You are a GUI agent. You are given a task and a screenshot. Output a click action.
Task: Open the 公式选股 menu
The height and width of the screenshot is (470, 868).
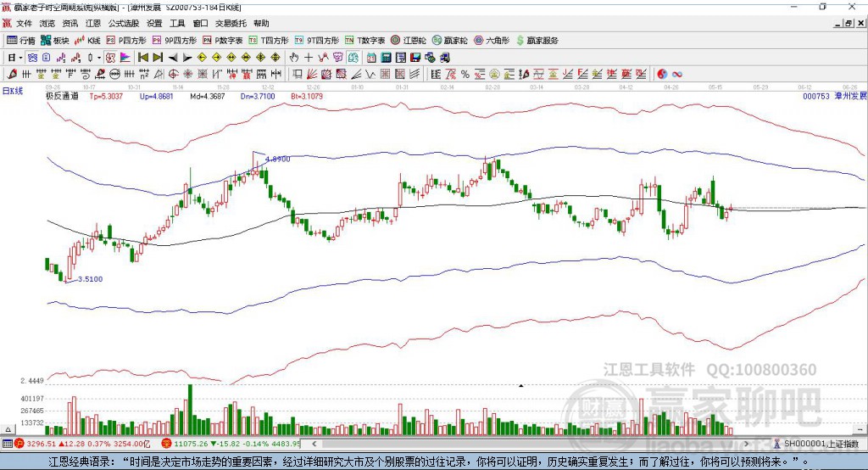(124, 23)
